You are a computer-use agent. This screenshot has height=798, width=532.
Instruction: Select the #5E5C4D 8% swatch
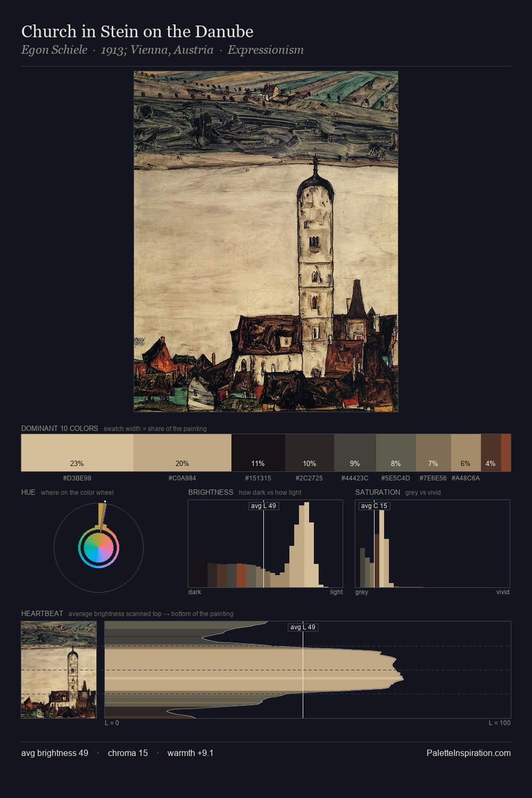(x=396, y=453)
